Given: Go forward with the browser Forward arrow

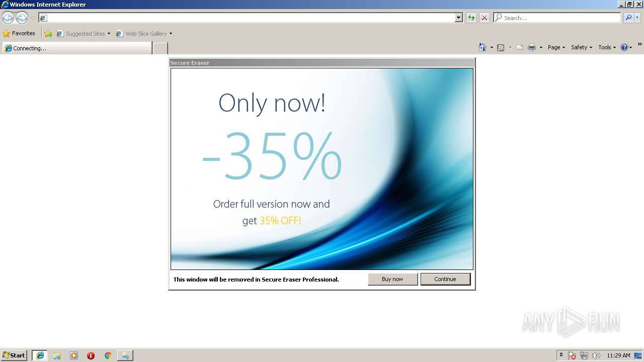Looking at the screenshot, I should [x=22, y=18].
